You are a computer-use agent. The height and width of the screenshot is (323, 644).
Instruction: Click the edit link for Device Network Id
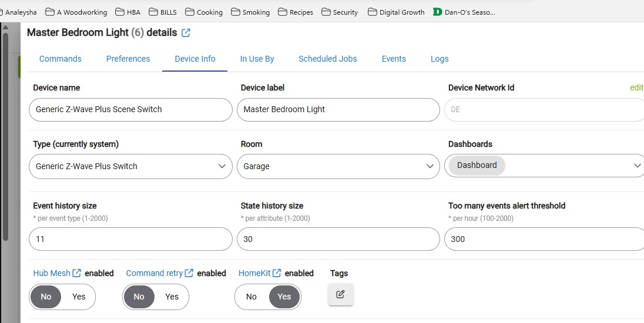pyautogui.click(x=636, y=88)
